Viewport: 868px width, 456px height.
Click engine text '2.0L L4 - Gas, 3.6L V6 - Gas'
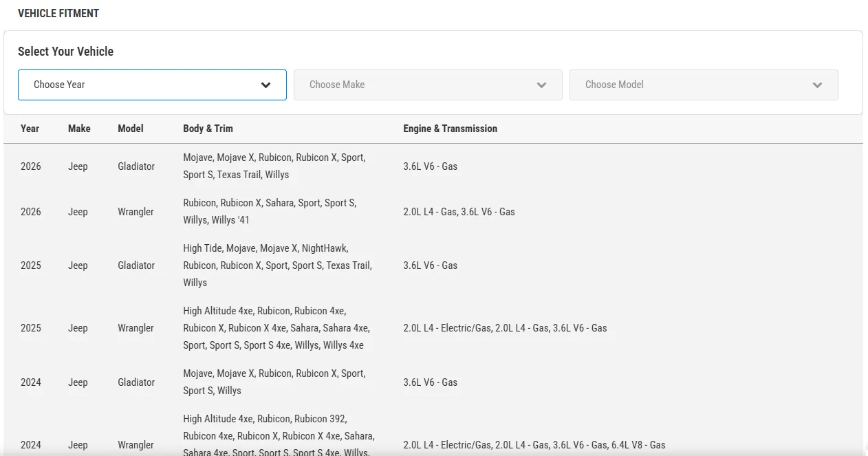(x=459, y=212)
